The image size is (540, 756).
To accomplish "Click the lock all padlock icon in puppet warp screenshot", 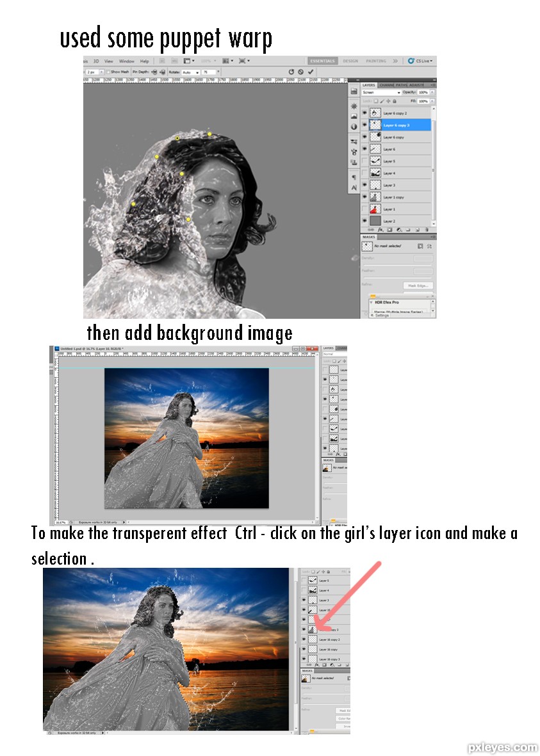I will [x=395, y=101].
